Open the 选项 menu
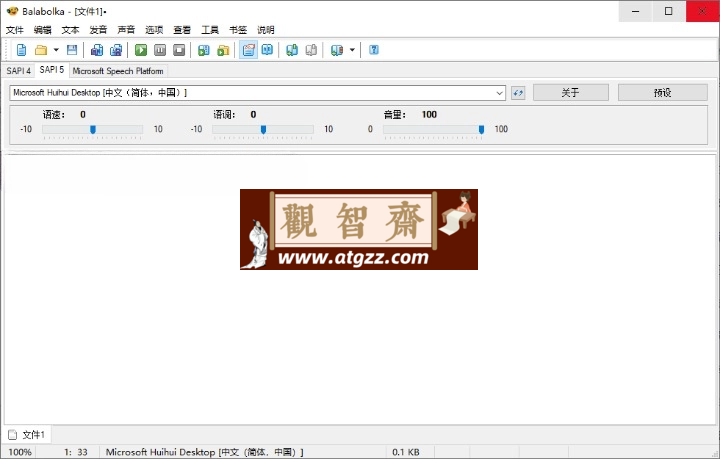This screenshot has height=459, width=720. pyautogui.click(x=154, y=30)
